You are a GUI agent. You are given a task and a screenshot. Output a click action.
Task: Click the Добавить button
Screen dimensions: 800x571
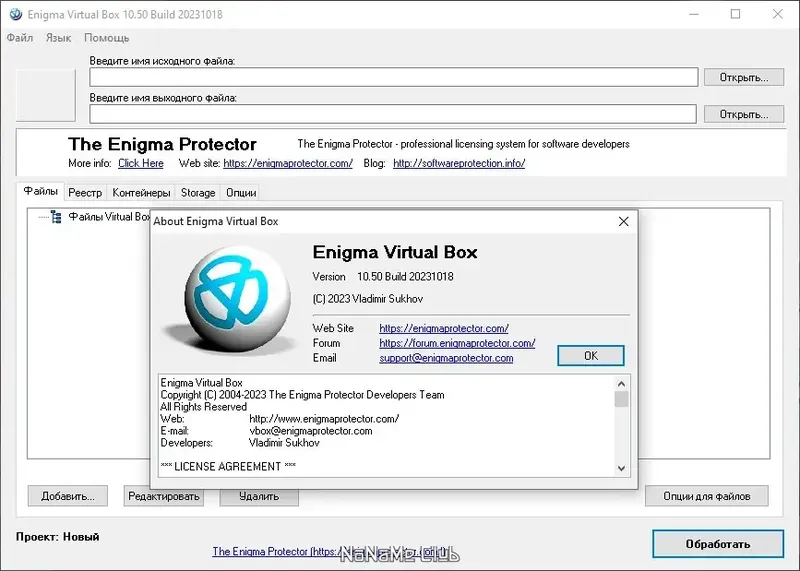pos(68,496)
